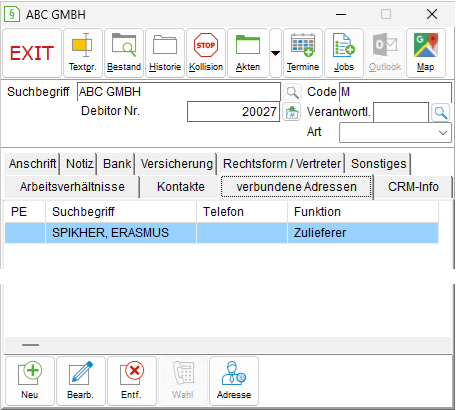Run the Kollision stop-sign check
456x410 pixels.
click(206, 53)
